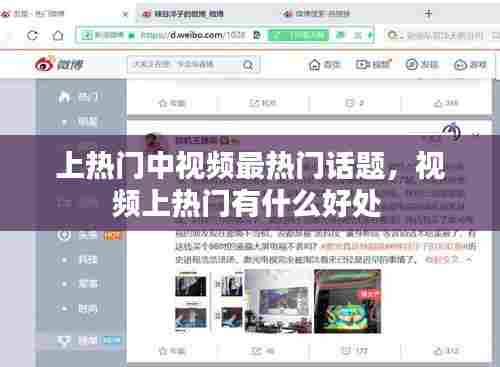Click the browser home icon

tap(58, 35)
